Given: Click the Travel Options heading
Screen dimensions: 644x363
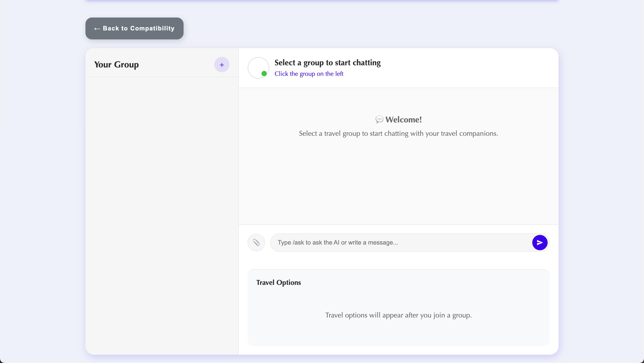Looking at the screenshot, I should click(278, 282).
